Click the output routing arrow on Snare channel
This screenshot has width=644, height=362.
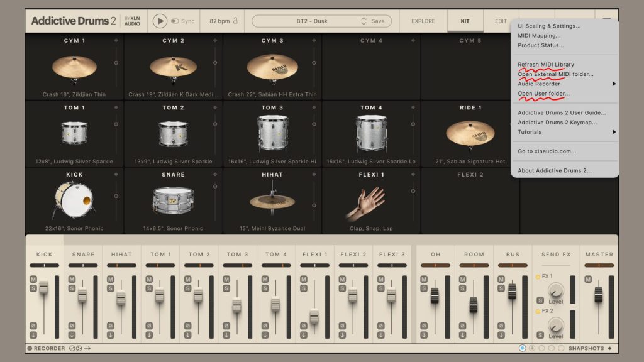click(72, 334)
